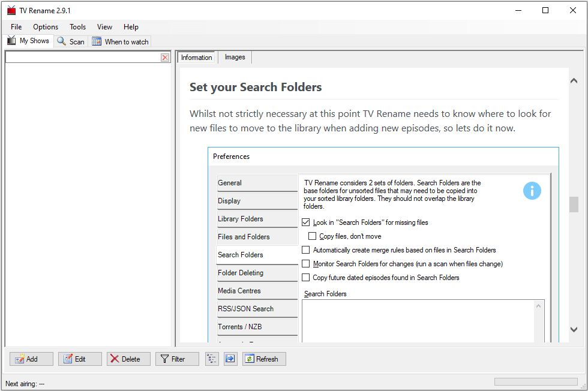This screenshot has height=391, width=588.
Task: Click Search Folders list scroll-up arrow
Action: (539, 306)
